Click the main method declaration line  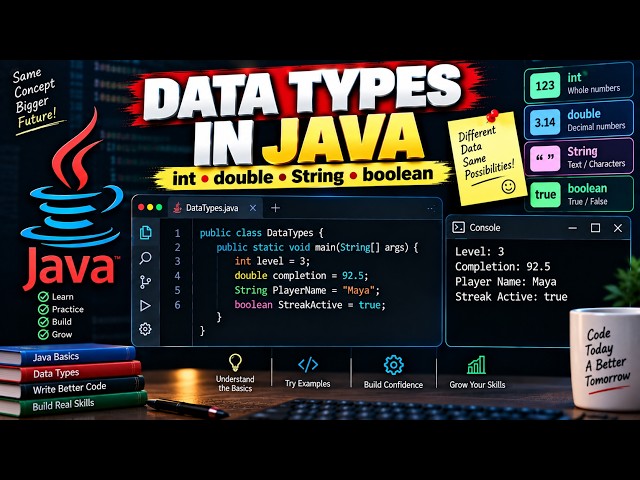click(x=317, y=247)
